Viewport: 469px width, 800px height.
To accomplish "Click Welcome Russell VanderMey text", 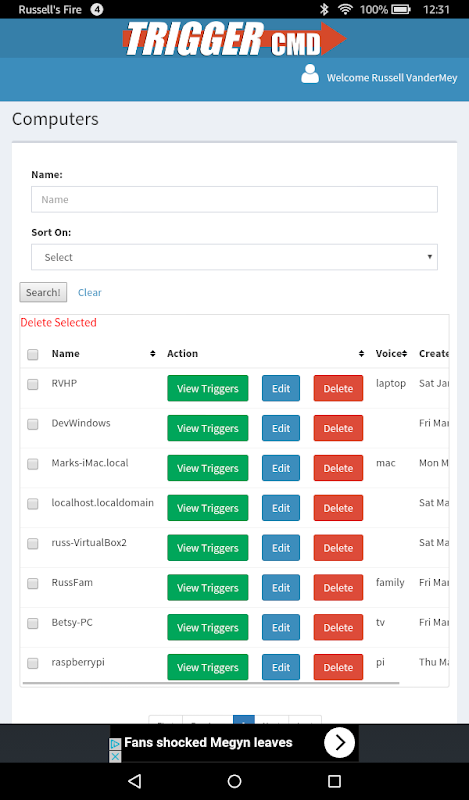I will coord(392,78).
